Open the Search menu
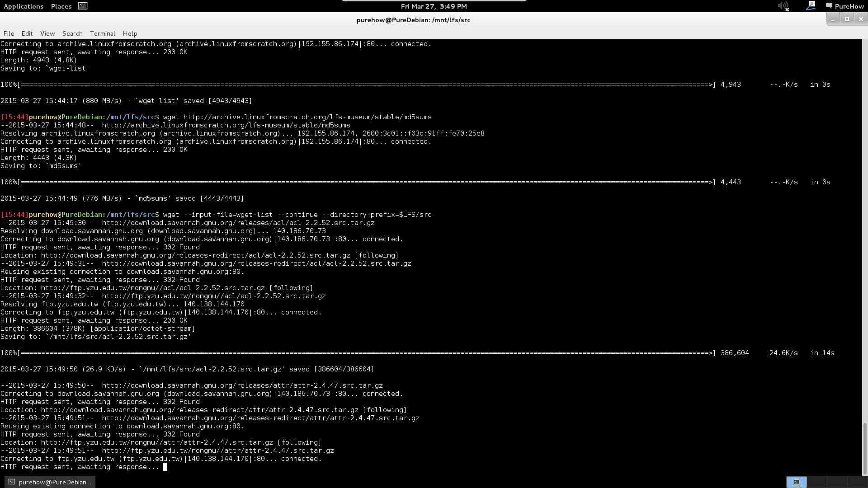 (72, 33)
